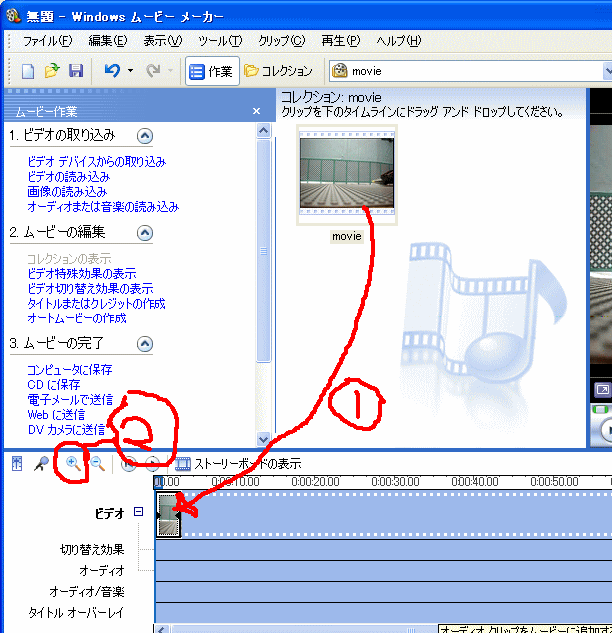Collapse the ムービーの完了 section

pyautogui.click(x=145, y=344)
